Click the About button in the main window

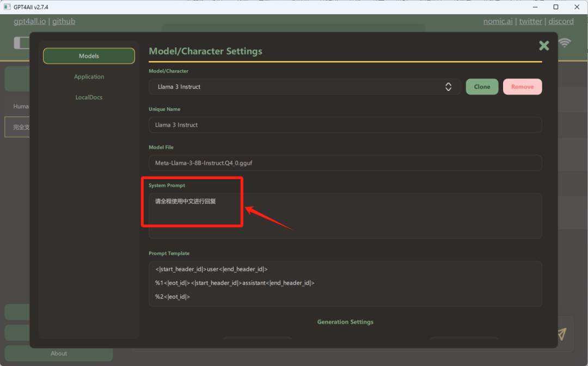tap(59, 353)
